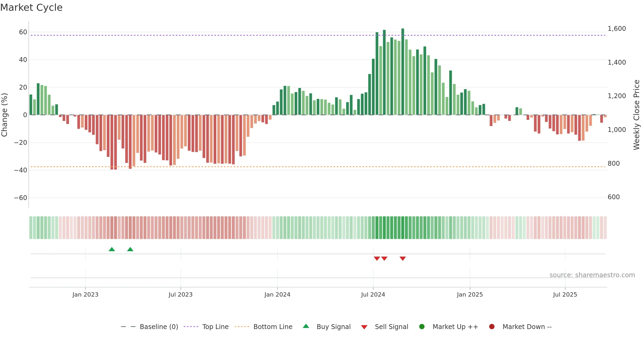Select the first sell signal marker at Jul 2024
644x362 pixels.
(377, 258)
